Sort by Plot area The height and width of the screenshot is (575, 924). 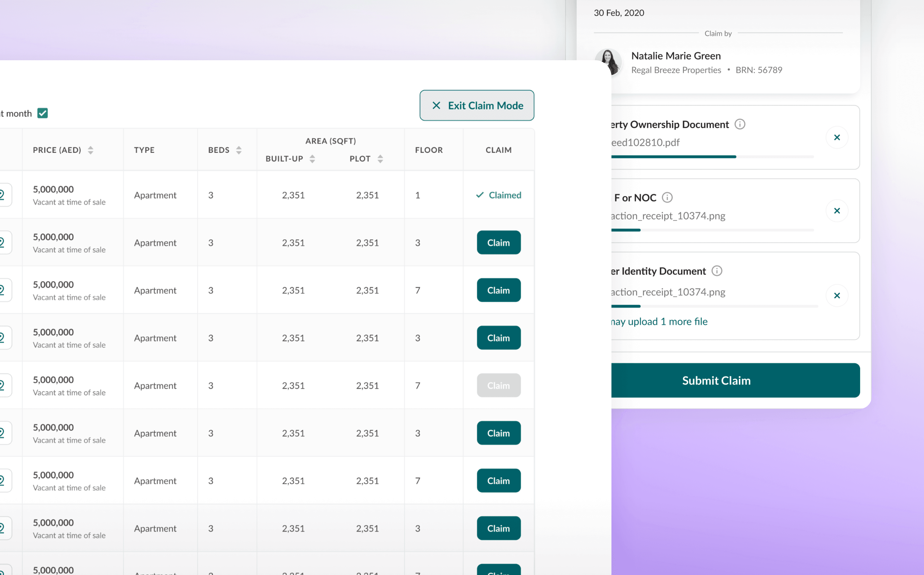pos(380,159)
